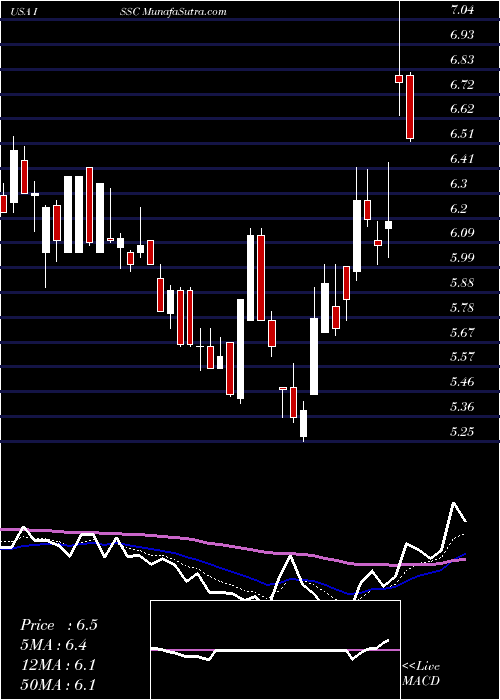500x700 pixels.
Task: Click the 50MA : 6.1 value
Action: [58, 685]
